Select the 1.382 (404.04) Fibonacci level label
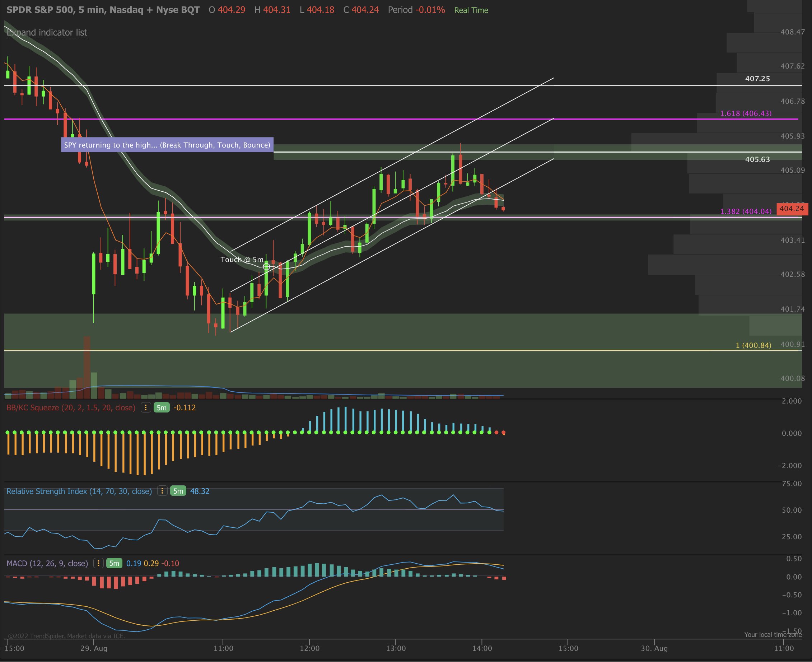 (x=745, y=211)
